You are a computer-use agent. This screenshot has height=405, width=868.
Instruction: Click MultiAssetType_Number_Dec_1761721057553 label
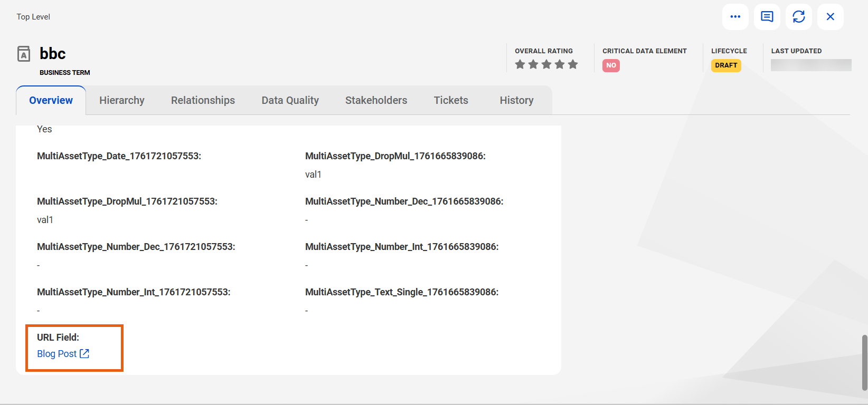point(136,247)
